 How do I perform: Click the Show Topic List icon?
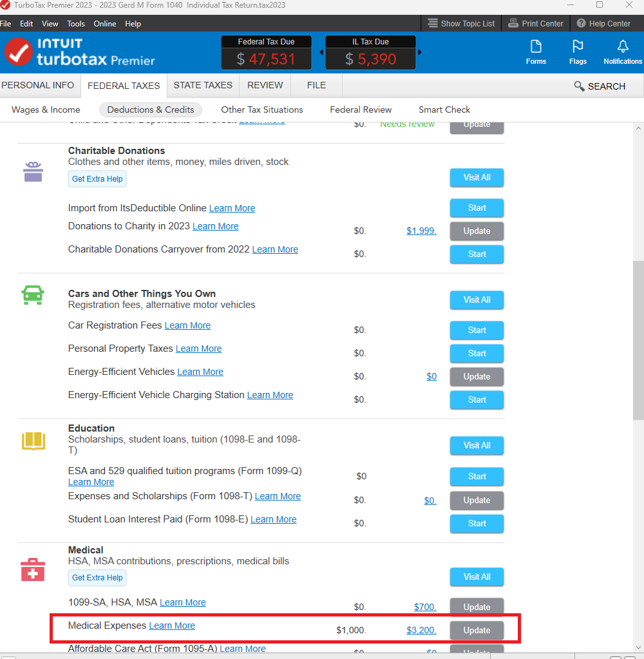[x=432, y=23]
